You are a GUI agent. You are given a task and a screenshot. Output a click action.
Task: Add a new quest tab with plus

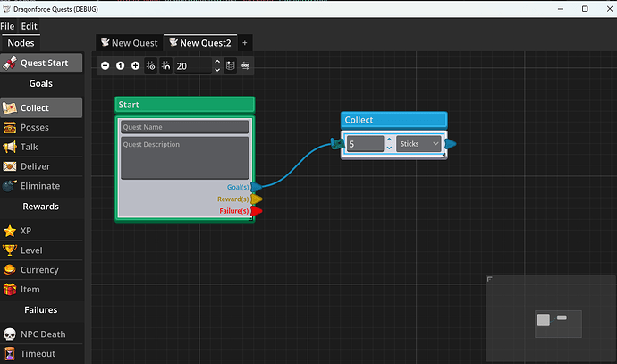tap(245, 43)
